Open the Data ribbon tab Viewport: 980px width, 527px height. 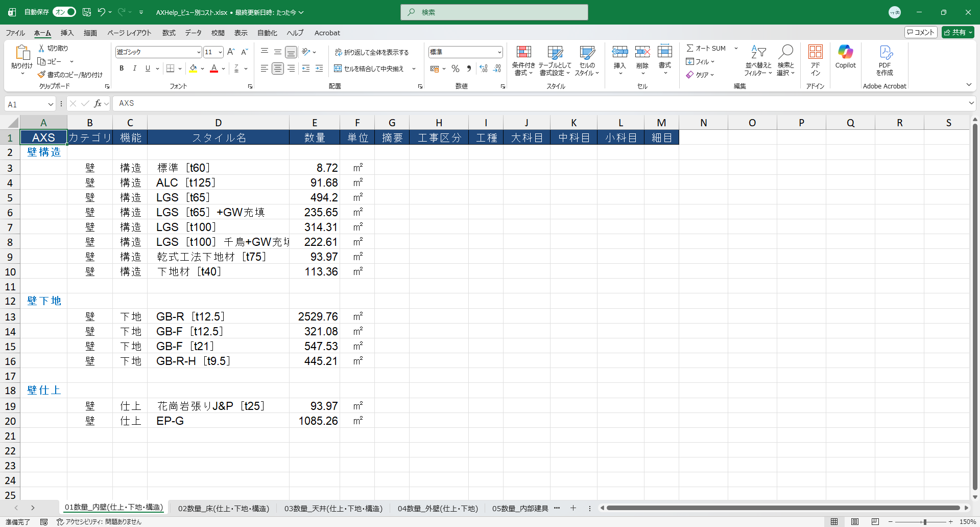[193, 33]
